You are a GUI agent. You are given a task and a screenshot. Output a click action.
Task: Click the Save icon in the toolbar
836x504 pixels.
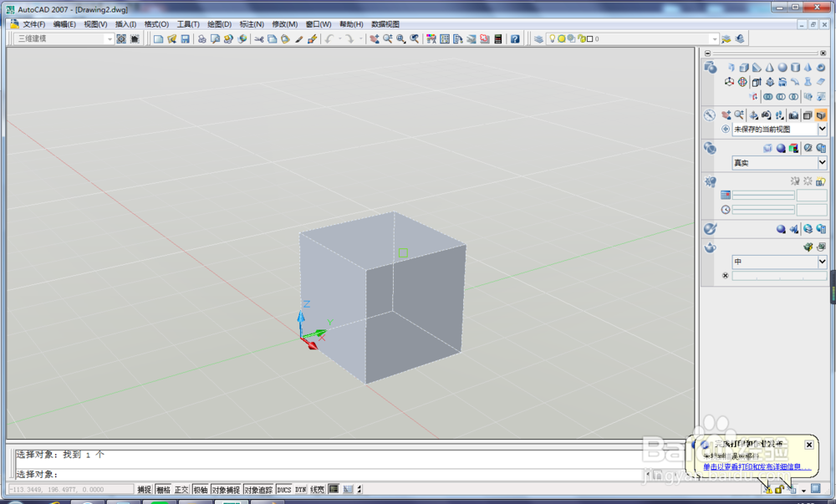(185, 39)
